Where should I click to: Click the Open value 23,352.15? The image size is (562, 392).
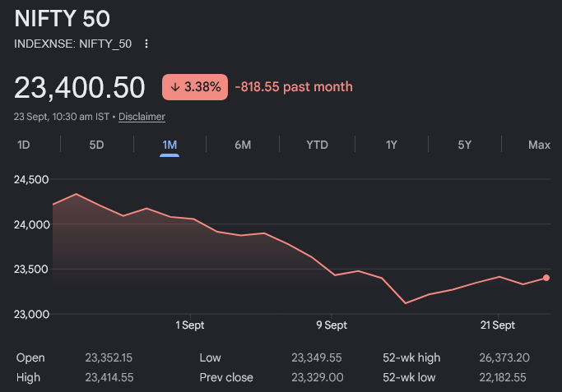click(109, 357)
